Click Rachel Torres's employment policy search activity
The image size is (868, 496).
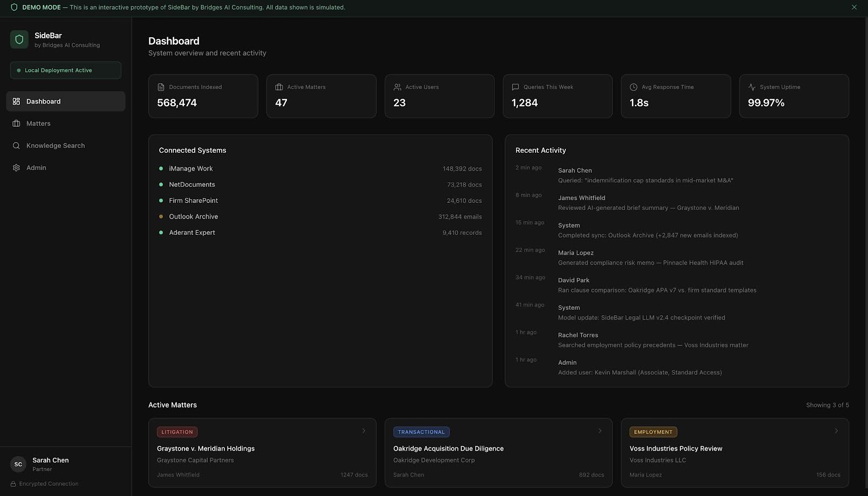click(676, 340)
